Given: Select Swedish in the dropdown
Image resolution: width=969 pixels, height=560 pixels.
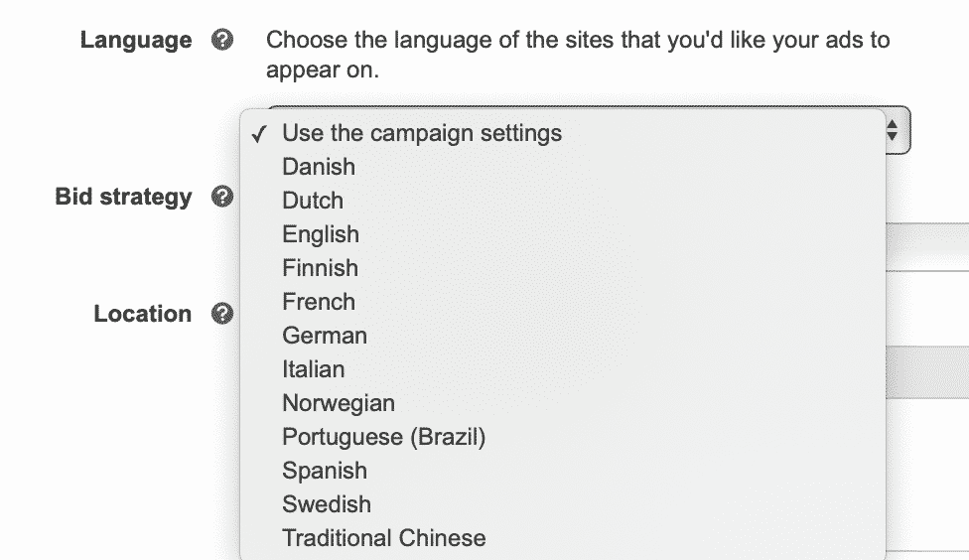Looking at the screenshot, I should click(563, 504).
